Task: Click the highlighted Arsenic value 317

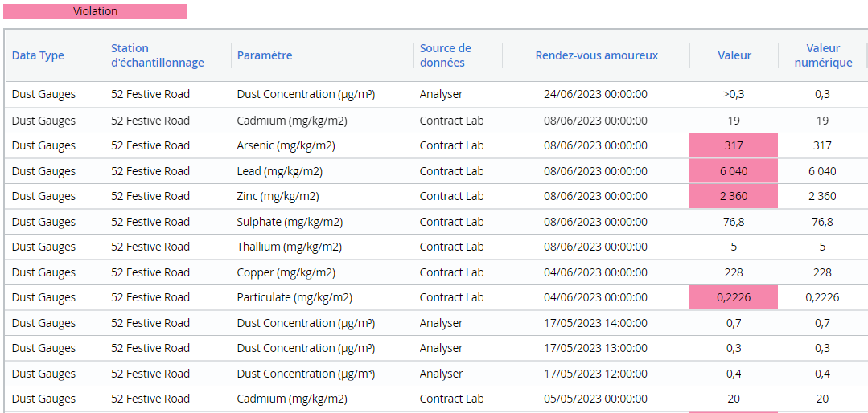Action: point(734,146)
